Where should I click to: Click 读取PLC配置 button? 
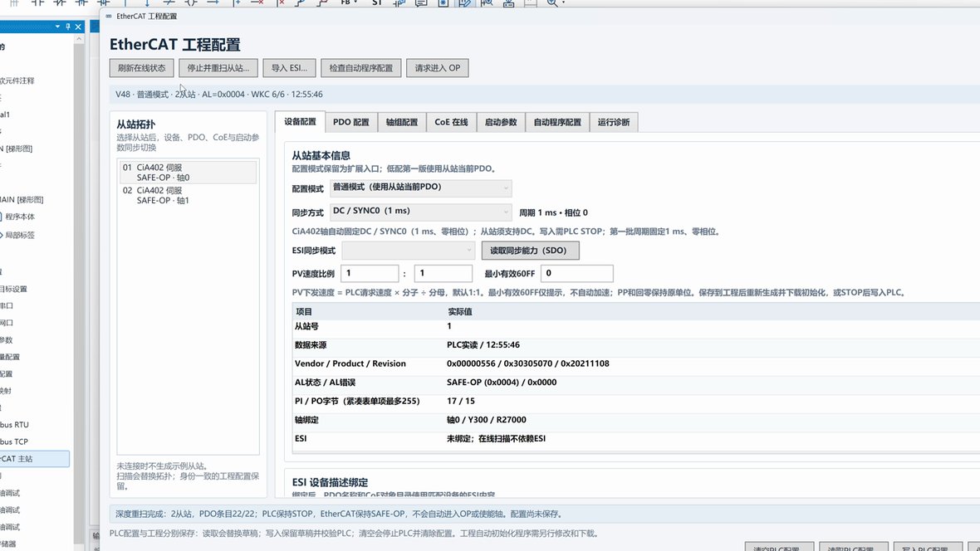854,547
